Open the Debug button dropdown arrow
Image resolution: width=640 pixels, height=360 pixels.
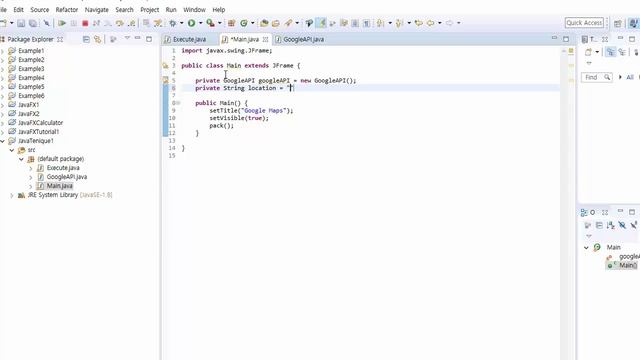pos(181,23)
